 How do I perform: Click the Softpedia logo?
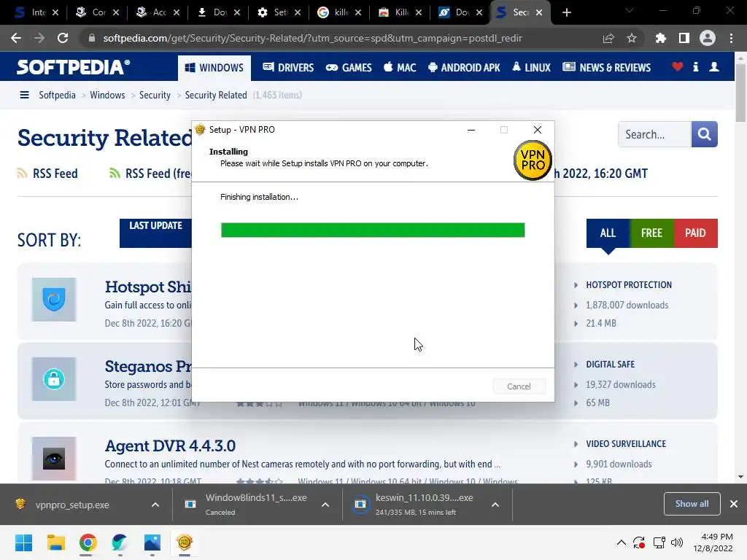pyautogui.click(x=73, y=67)
